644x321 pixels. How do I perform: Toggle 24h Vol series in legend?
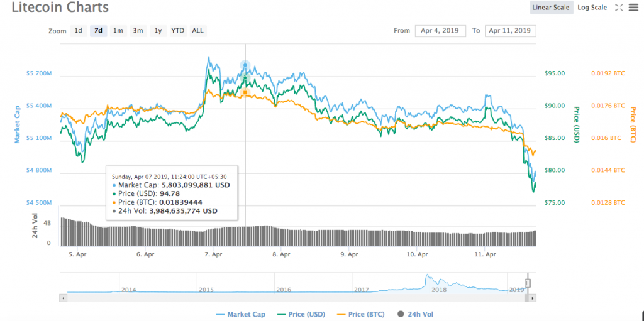(416, 315)
